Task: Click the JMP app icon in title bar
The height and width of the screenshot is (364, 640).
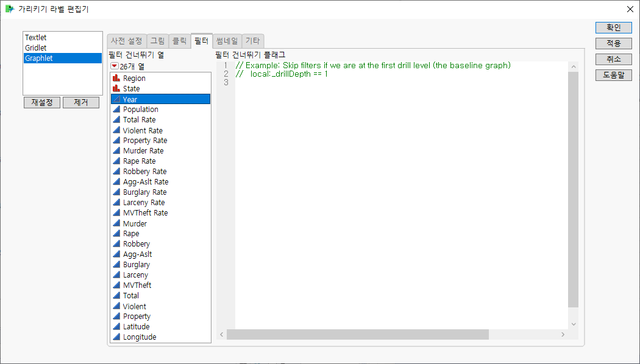Action: tap(10, 9)
